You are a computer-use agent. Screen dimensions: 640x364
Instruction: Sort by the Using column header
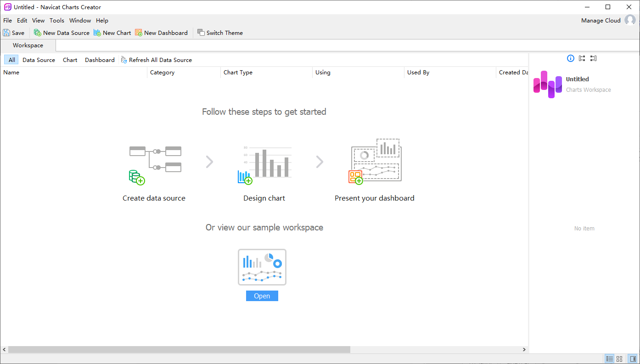[358, 73]
